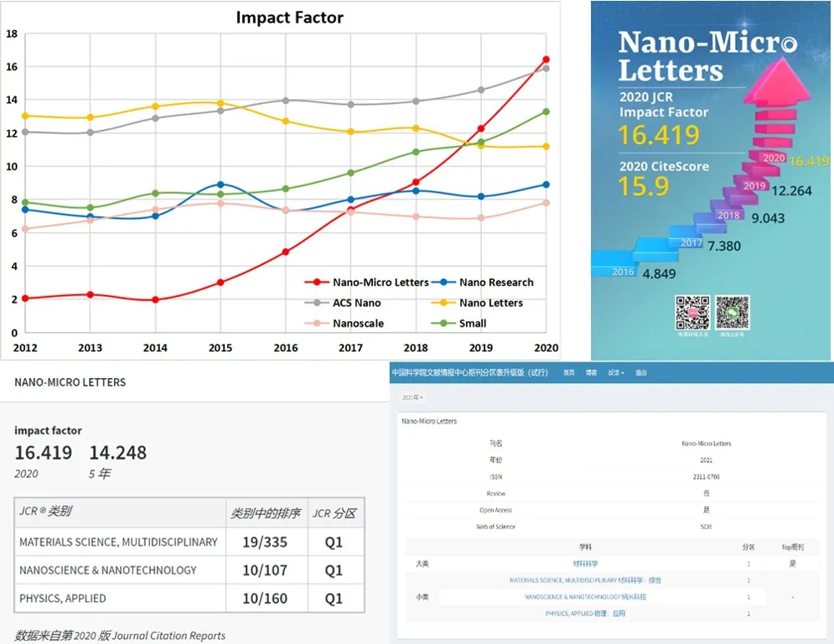Click the 10/107 rank cell
Image resolution: width=834 pixels, height=644 pixels.
pyautogui.click(x=265, y=570)
